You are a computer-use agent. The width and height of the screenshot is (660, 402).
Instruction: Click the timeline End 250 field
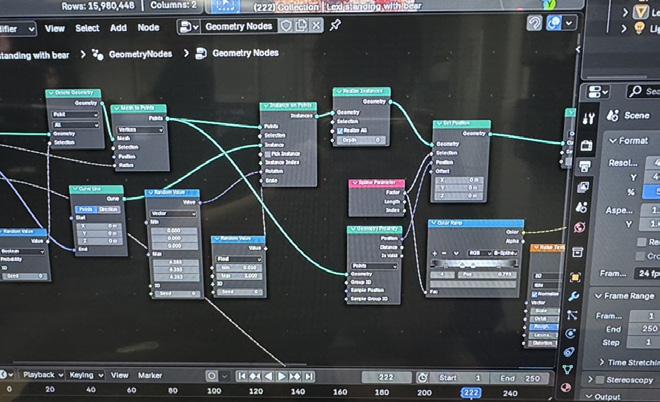(x=520, y=378)
